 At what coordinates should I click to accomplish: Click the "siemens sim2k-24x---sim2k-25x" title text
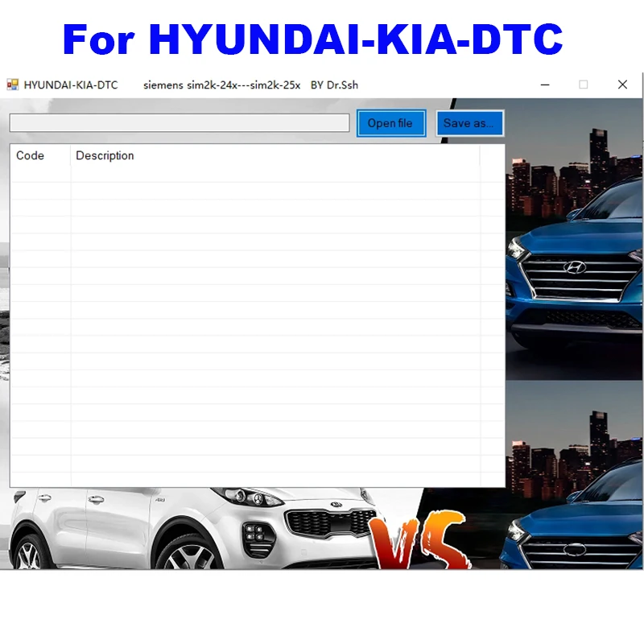pos(221,85)
